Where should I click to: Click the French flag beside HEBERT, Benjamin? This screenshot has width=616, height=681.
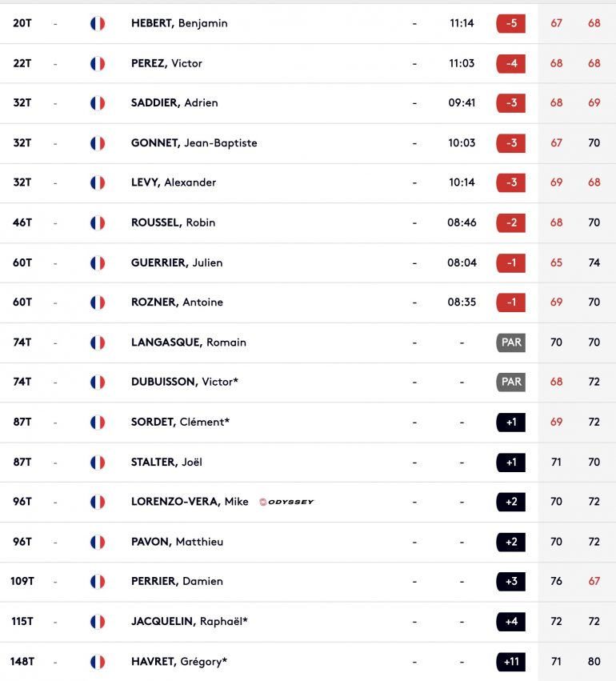pyautogui.click(x=98, y=23)
